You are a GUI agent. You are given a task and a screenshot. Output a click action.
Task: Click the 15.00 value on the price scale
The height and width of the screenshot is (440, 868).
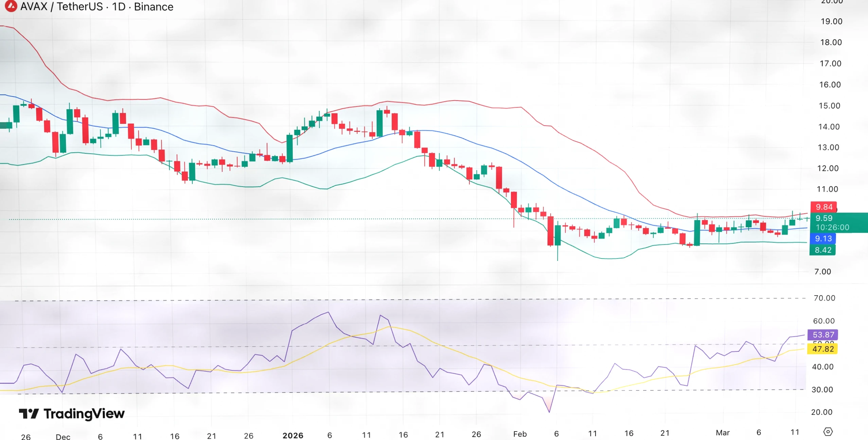[x=830, y=106]
